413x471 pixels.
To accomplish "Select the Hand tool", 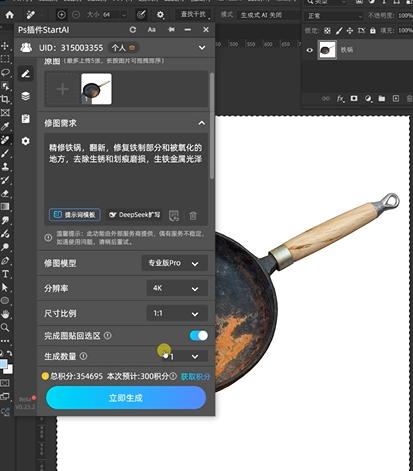I will [x=5, y=314].
